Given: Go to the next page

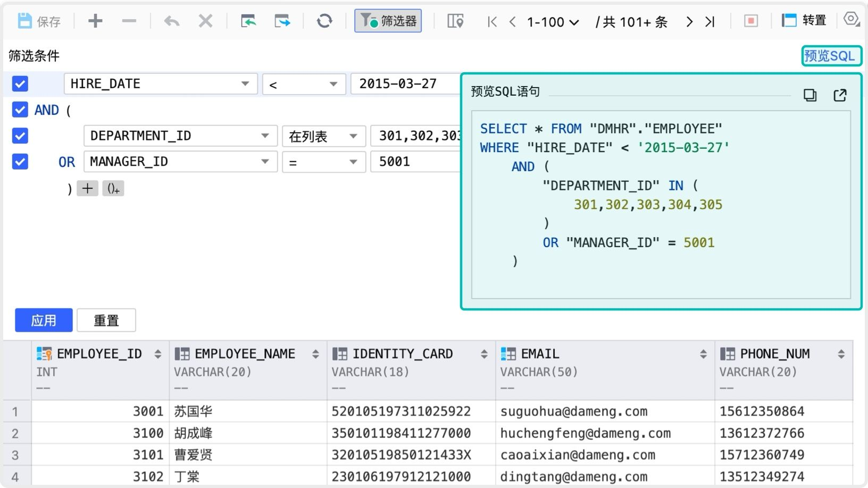Looking at the screenshot, I should click(x=689, y=22).
